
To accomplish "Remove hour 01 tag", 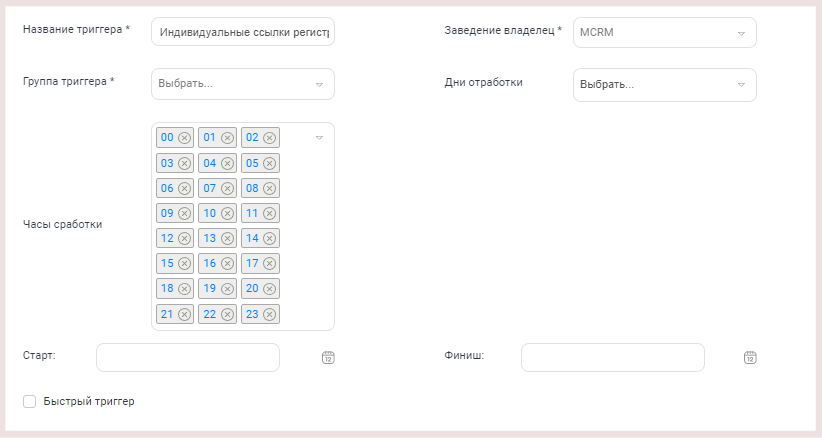I will (227, 138).
